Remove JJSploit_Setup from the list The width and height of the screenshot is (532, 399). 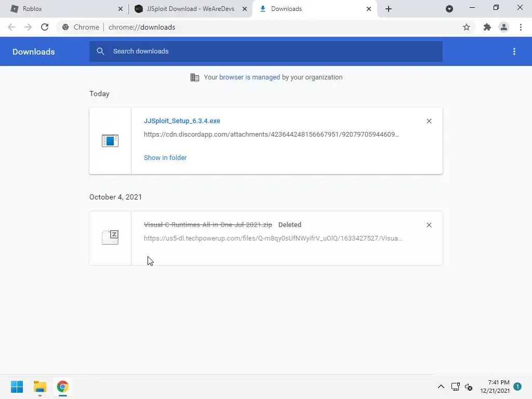pyautogui.click(x=429, y=121)
